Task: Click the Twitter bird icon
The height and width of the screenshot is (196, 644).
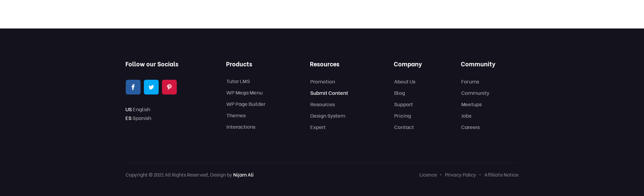Action: [x=151, y=87]
